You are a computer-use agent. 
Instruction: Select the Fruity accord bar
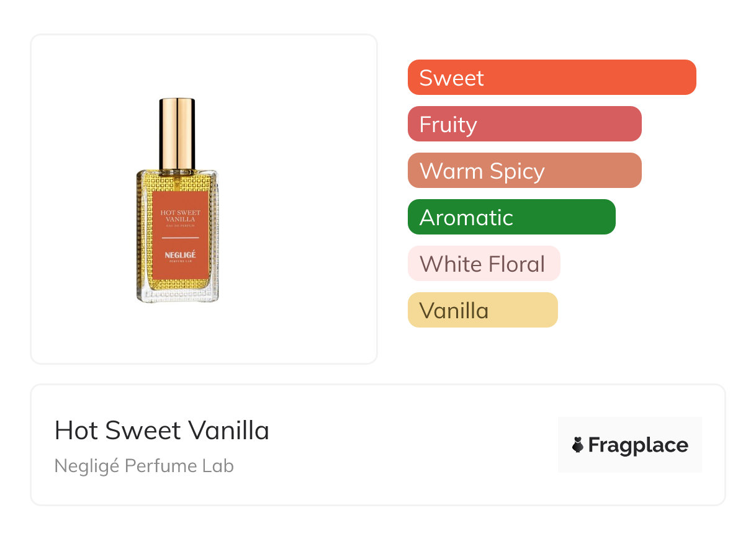[x=524, y=124]
